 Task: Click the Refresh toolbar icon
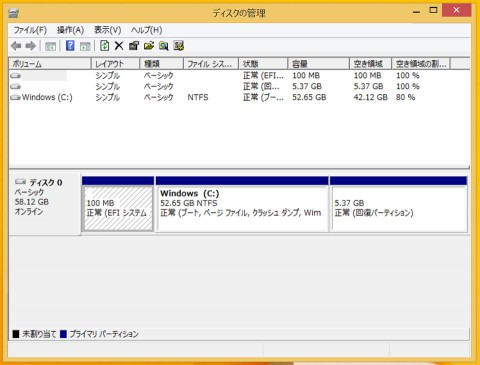104,46
